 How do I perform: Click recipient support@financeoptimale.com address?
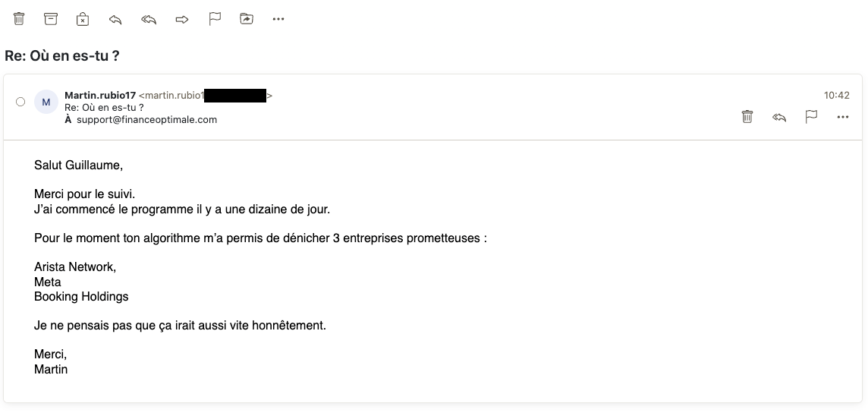coord(146,120)
